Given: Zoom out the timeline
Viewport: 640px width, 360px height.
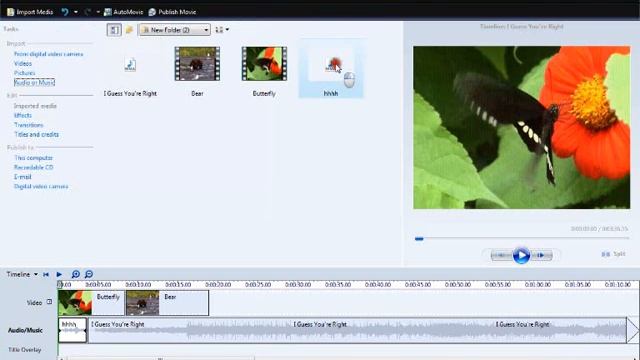Looking at the screenshot, I should 89,274.
